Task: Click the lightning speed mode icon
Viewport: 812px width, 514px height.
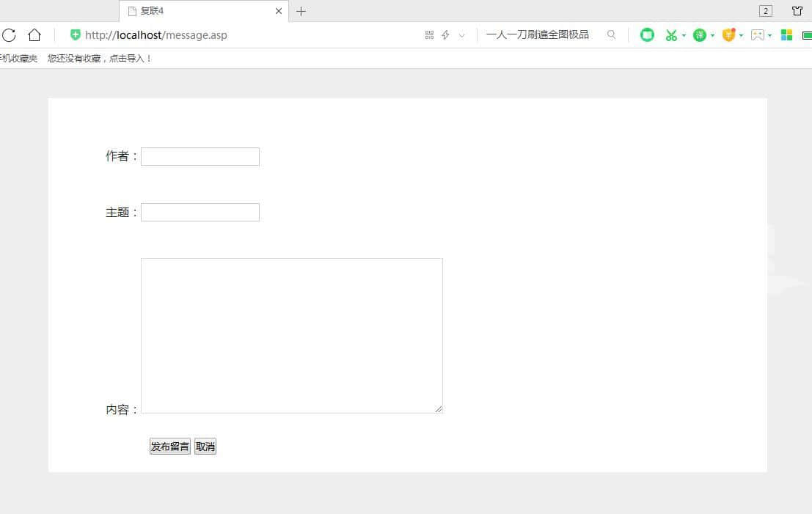Action: (x=445, y=35)
